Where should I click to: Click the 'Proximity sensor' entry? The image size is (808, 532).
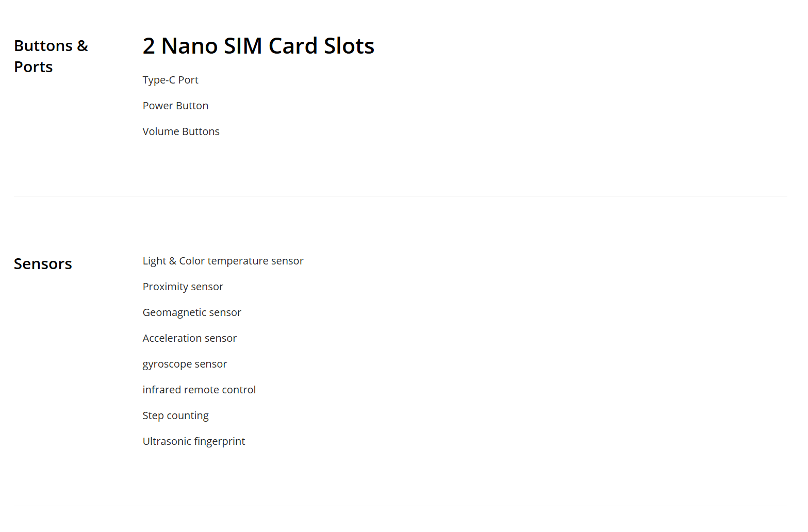click(183, 287)
